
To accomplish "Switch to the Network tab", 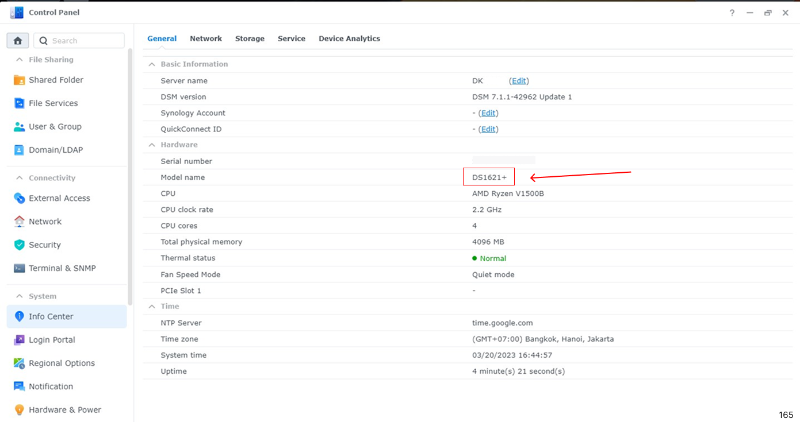I will click(x=206, y=38).
